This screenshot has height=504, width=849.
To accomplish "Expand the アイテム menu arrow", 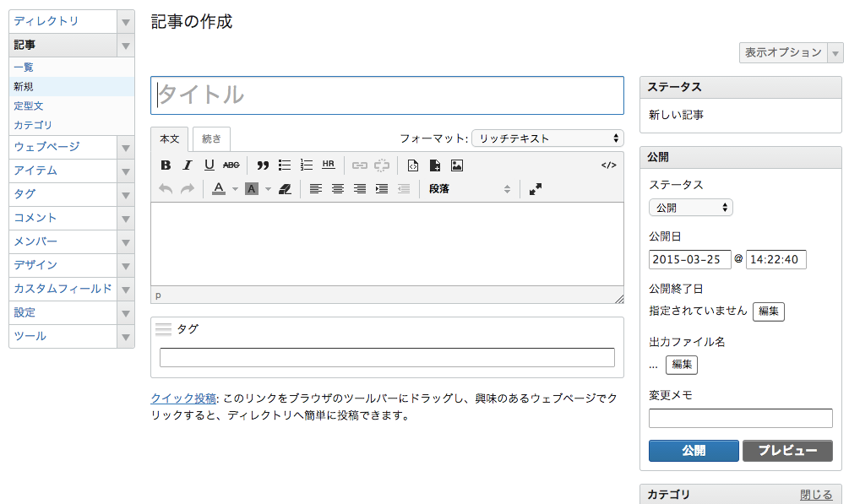I will coord(126,171).
